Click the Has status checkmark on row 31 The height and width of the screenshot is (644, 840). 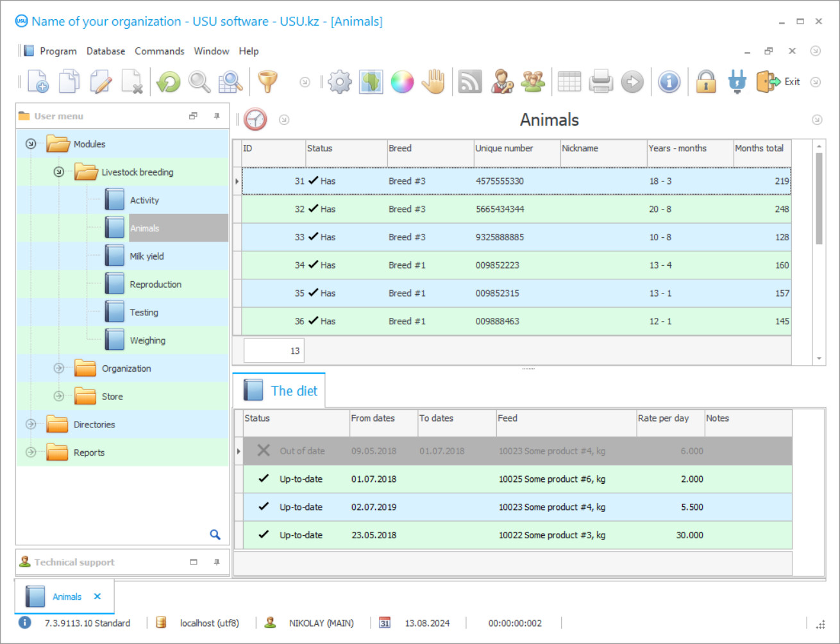click(315, 181)
